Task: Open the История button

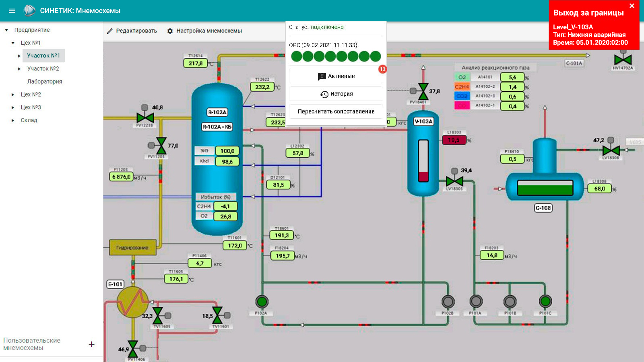Action: pos(336,94)
